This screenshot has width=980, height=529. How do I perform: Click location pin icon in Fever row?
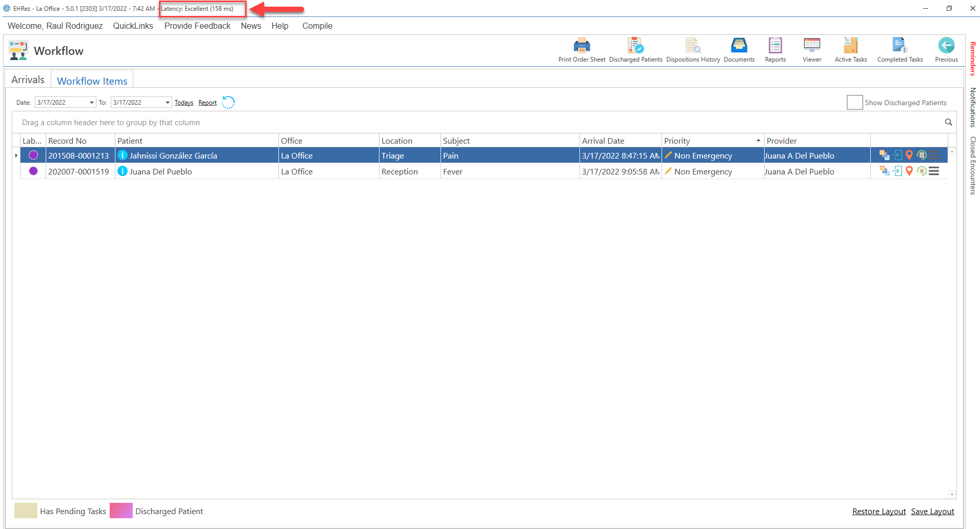909,171
